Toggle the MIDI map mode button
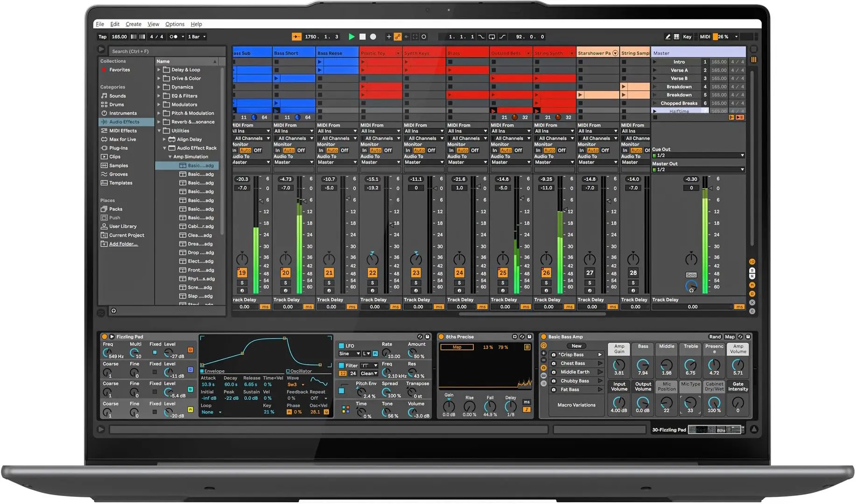 705,36
